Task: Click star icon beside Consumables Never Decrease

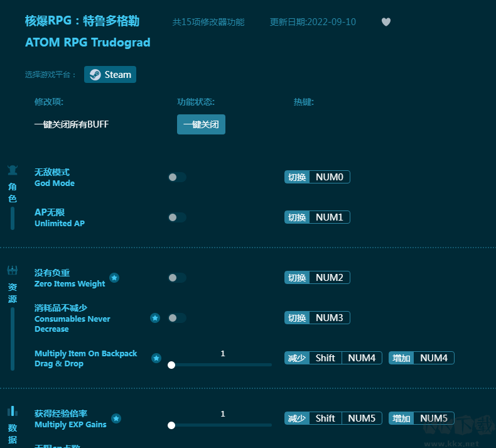Action: [155, 318]
